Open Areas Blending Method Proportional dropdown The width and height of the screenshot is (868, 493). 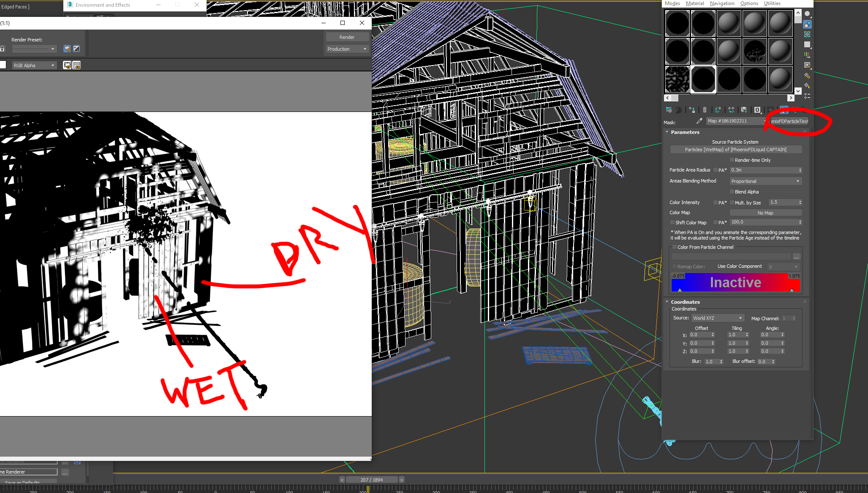(765, 181)
